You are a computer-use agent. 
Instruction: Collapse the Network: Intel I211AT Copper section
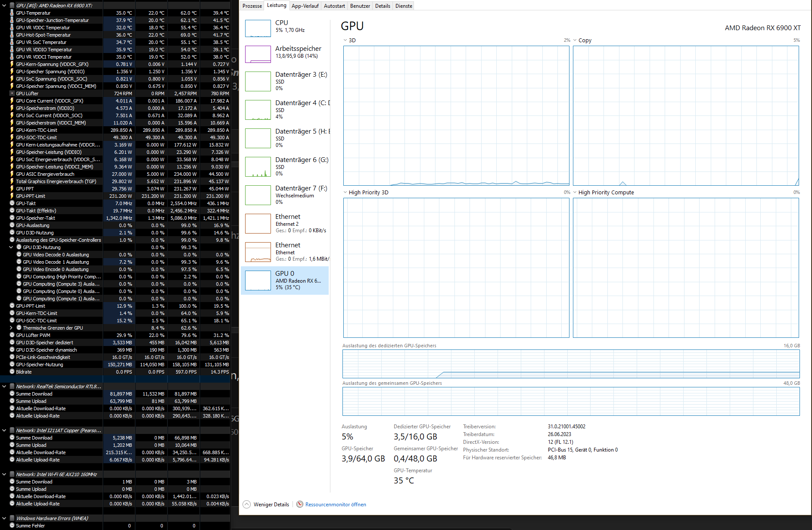point(4,430)
